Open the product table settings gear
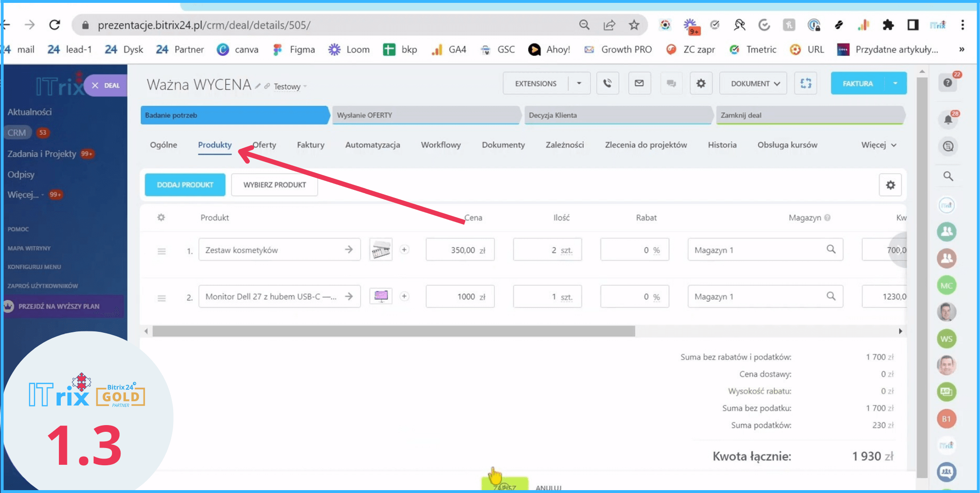 click(x=890, y=185)
